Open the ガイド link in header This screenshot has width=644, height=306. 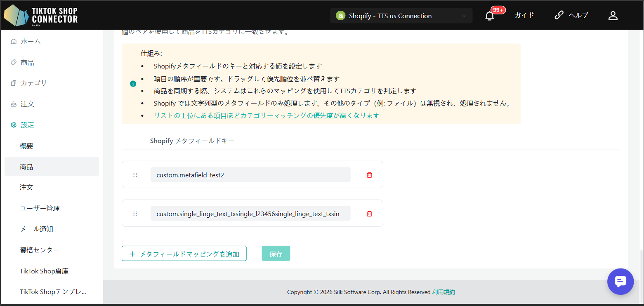(x=524, y=15)
